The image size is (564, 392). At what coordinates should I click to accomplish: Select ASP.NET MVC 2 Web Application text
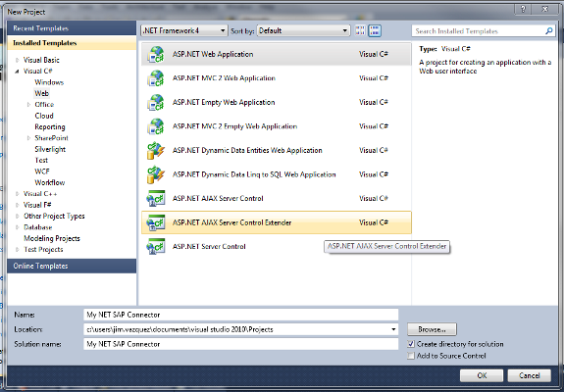tap(224, 78)
